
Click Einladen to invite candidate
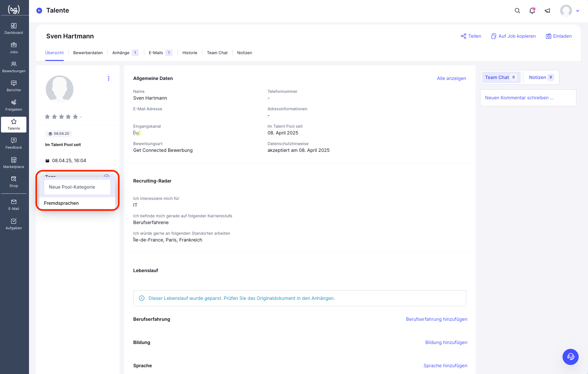tap(559, 36)
